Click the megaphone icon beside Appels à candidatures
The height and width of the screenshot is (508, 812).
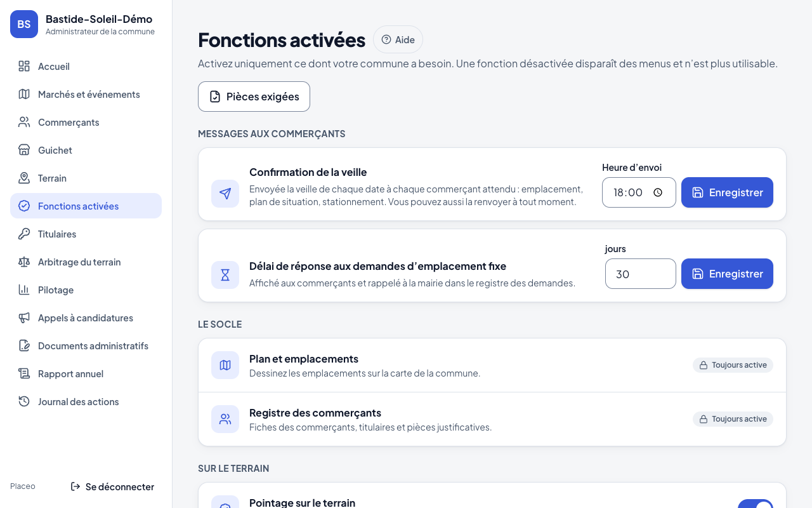coord(24,317)
